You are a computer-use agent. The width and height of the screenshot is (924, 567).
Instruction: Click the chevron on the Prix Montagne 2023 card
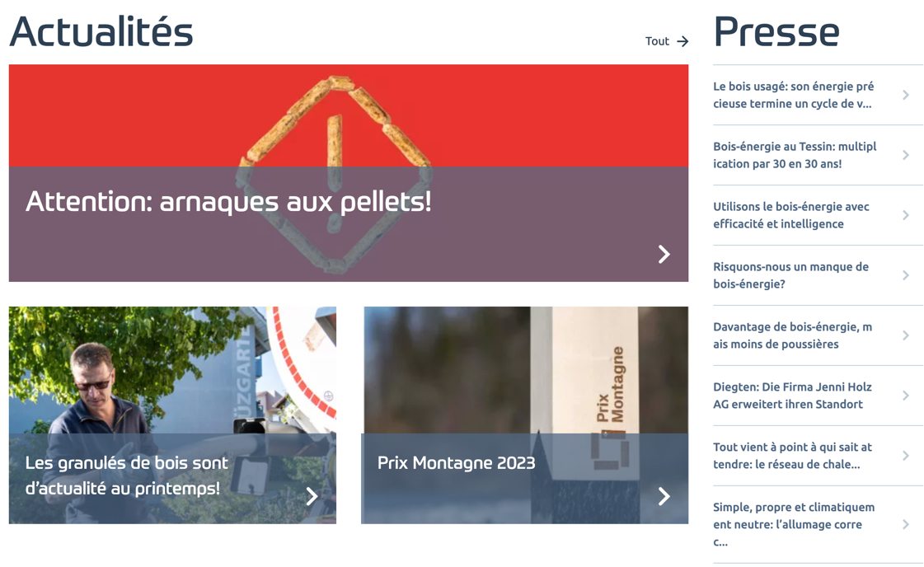pyautogui.click(x=664, y=496)
